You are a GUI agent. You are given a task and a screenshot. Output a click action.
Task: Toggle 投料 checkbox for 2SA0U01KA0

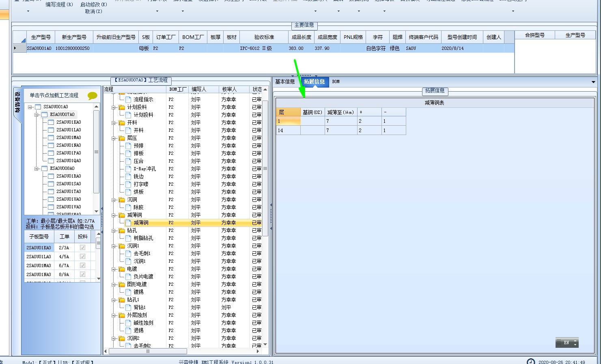(83, 248)
